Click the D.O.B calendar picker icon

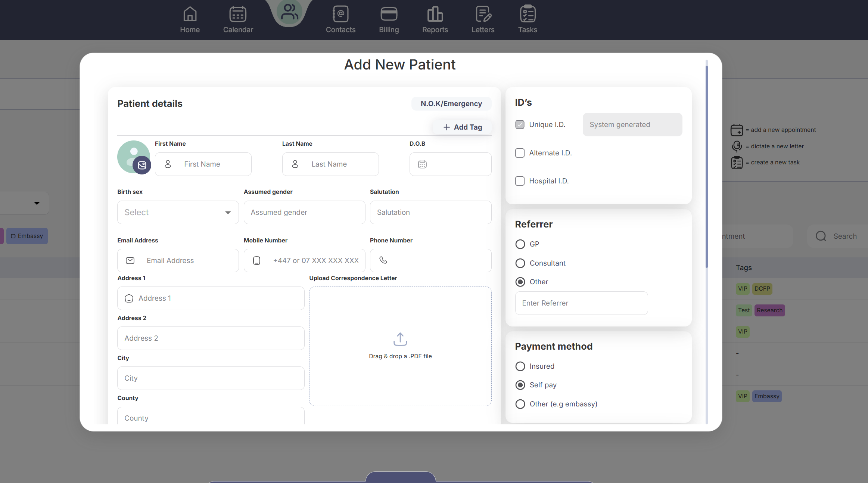click(x=422, y=164)
